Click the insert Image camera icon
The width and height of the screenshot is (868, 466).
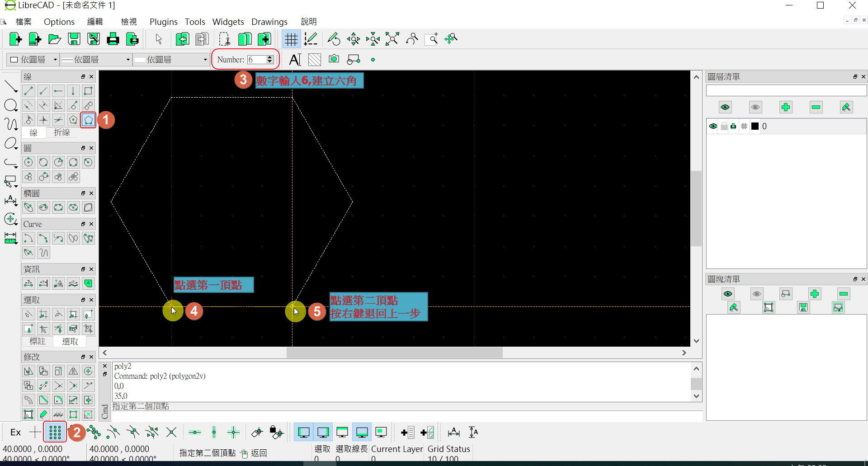[x=334, y=59]
